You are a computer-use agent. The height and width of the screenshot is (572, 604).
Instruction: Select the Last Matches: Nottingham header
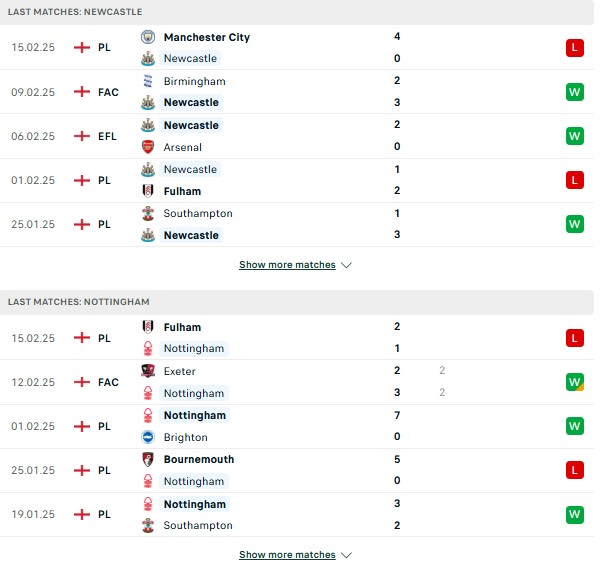tap(297, 302)
